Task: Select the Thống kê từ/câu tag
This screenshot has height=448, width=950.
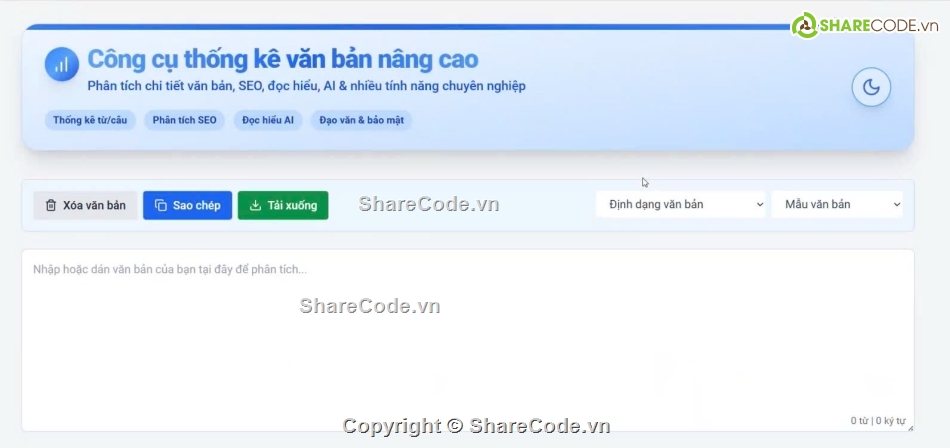Action: [90, 120]
